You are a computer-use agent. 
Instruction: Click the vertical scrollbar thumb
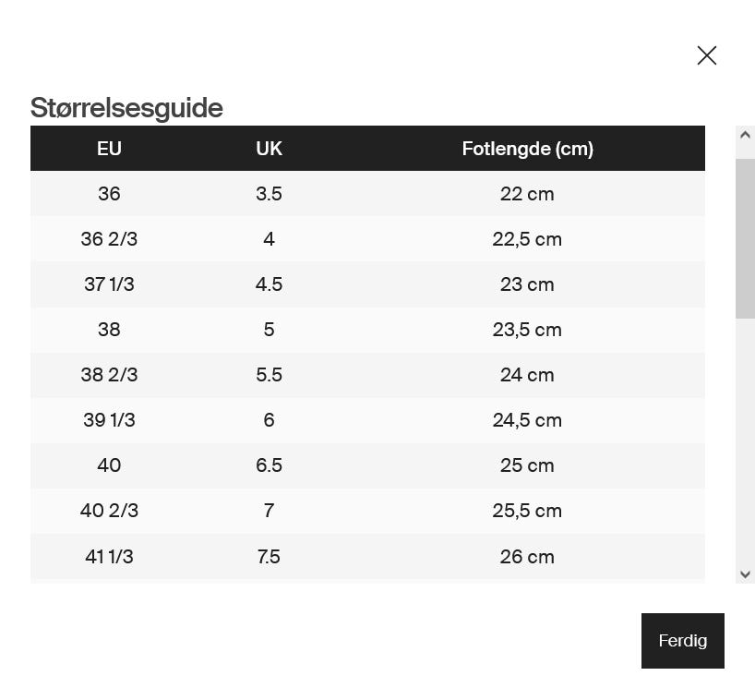pos(745,237)
